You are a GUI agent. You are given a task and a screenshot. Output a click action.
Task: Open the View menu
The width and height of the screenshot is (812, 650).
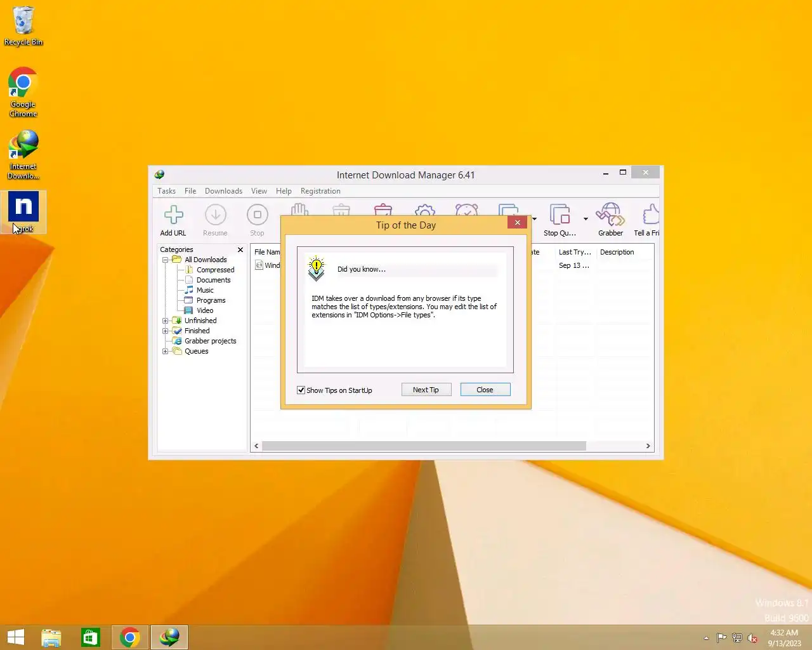(x=259, y=191)
